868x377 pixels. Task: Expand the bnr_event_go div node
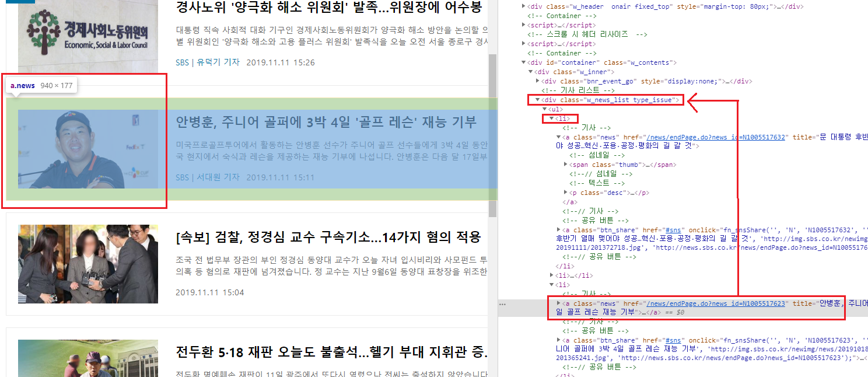537,81
